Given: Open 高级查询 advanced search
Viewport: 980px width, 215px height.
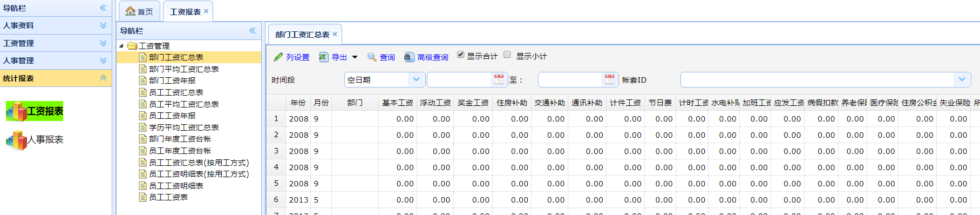Looking at the screenshot, I should coord(426,57).
